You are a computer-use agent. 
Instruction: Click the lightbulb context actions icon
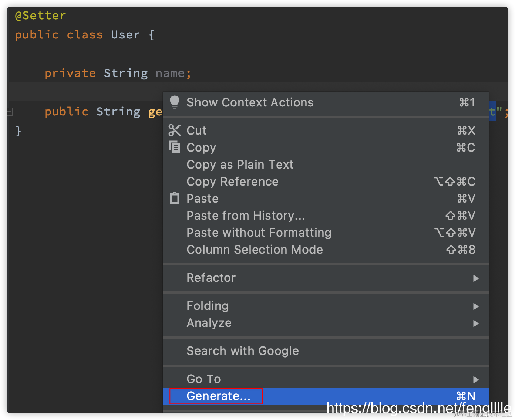click(x=175, y=102)
